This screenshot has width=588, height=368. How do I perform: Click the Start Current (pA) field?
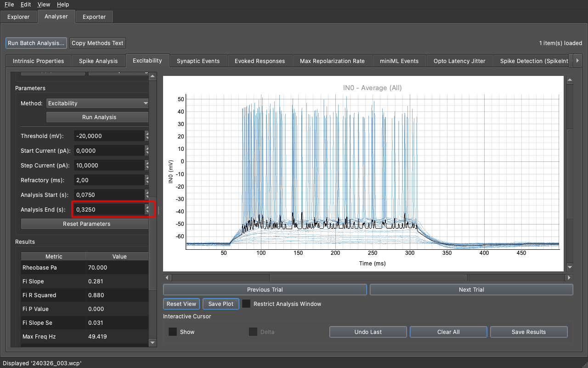[x=109, y=151]
